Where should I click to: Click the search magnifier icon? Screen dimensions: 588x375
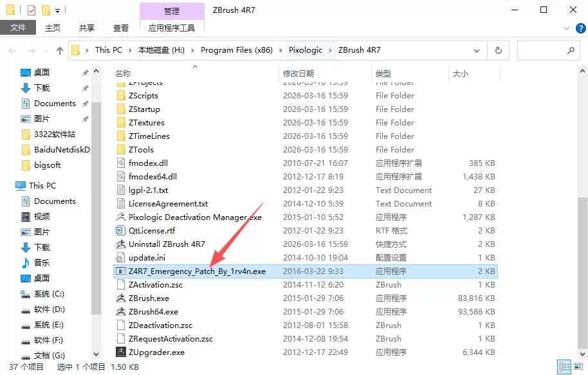coord(571,50)
